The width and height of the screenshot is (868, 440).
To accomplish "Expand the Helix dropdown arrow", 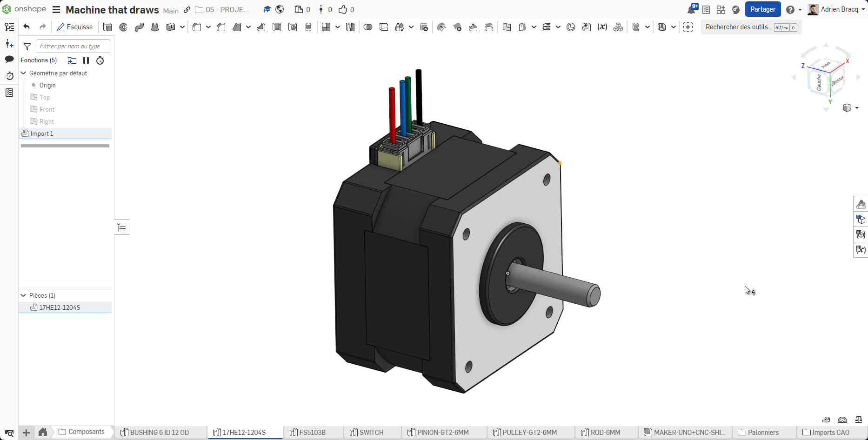I will [558, 27].
